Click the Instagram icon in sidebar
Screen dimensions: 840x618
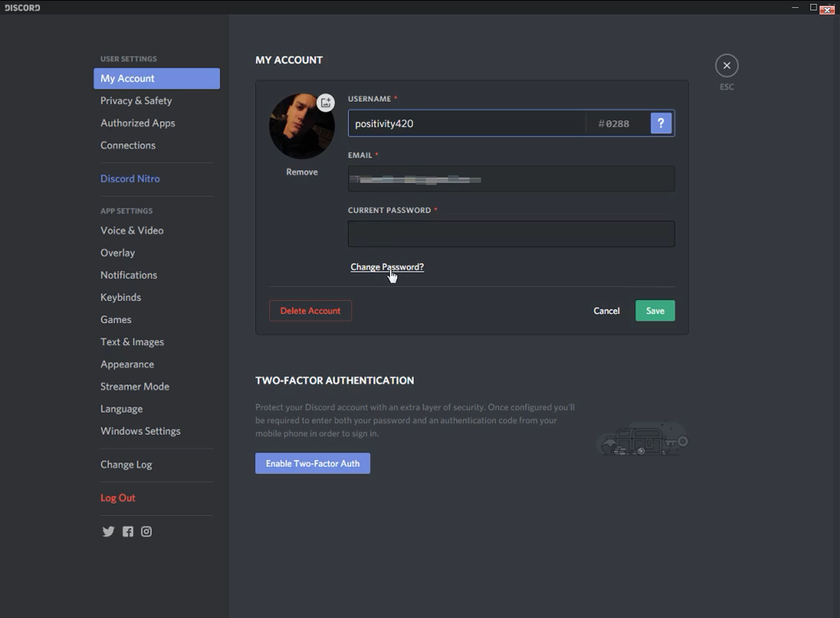coord(146,531)
